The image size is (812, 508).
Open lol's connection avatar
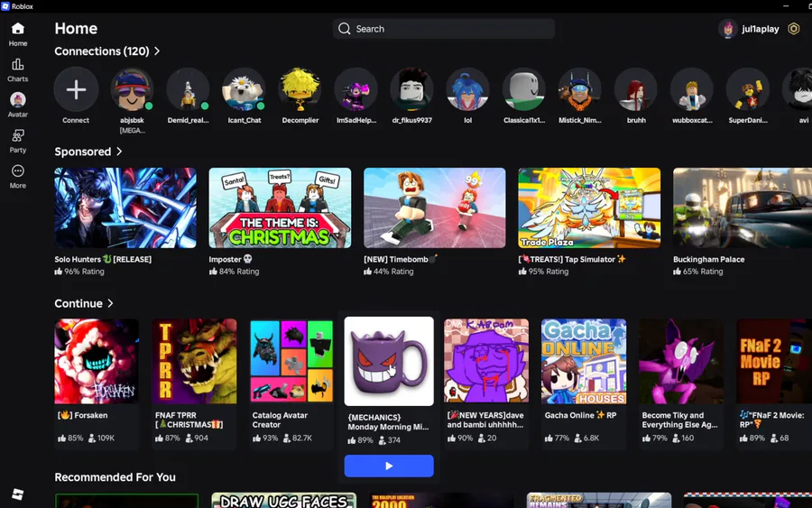[x=467, y=89]
